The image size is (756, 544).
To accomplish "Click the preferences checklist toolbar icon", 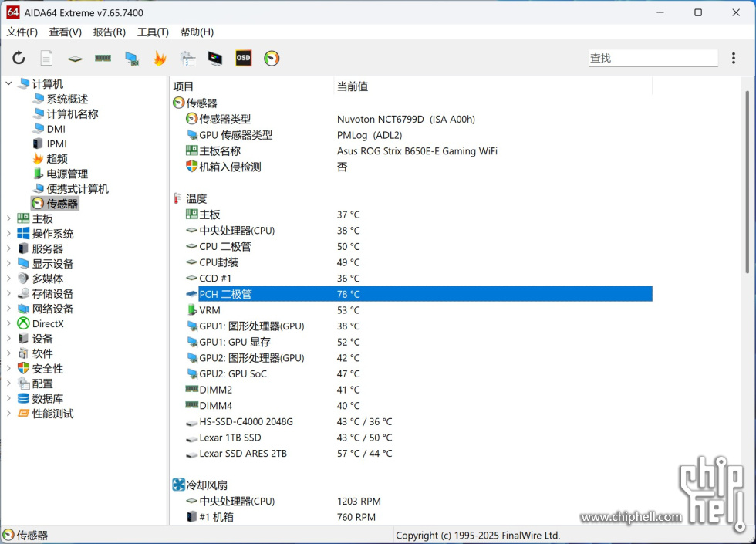I will [x=187, y=59].
